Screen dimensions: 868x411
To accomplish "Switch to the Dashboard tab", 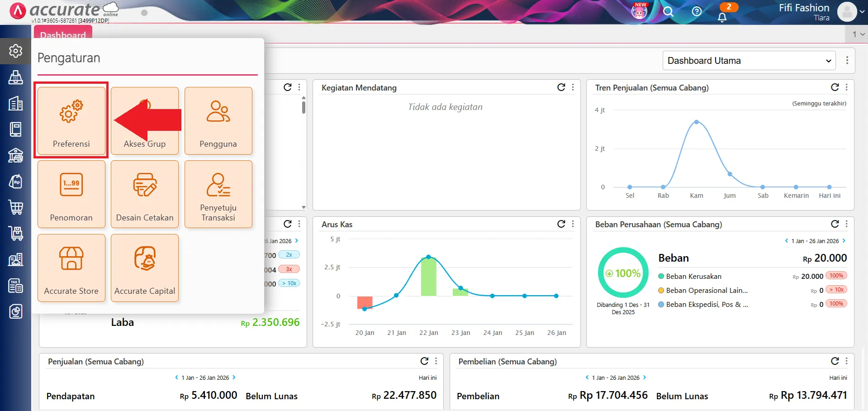I will [x=63, y=34].
